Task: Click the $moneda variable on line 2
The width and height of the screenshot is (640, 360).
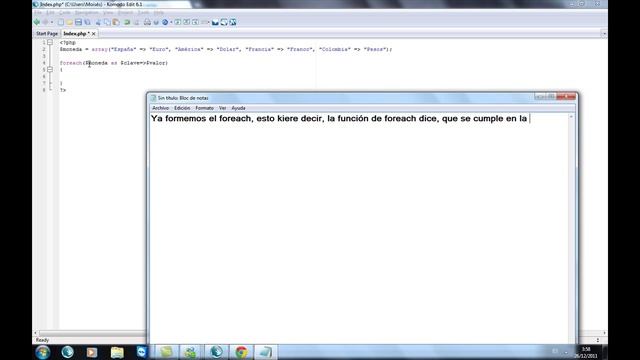Action: point(71,49)
